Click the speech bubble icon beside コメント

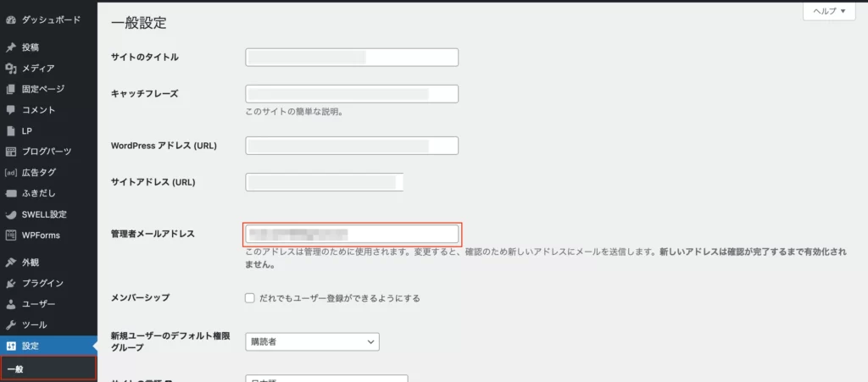click(x=10, y=110)
